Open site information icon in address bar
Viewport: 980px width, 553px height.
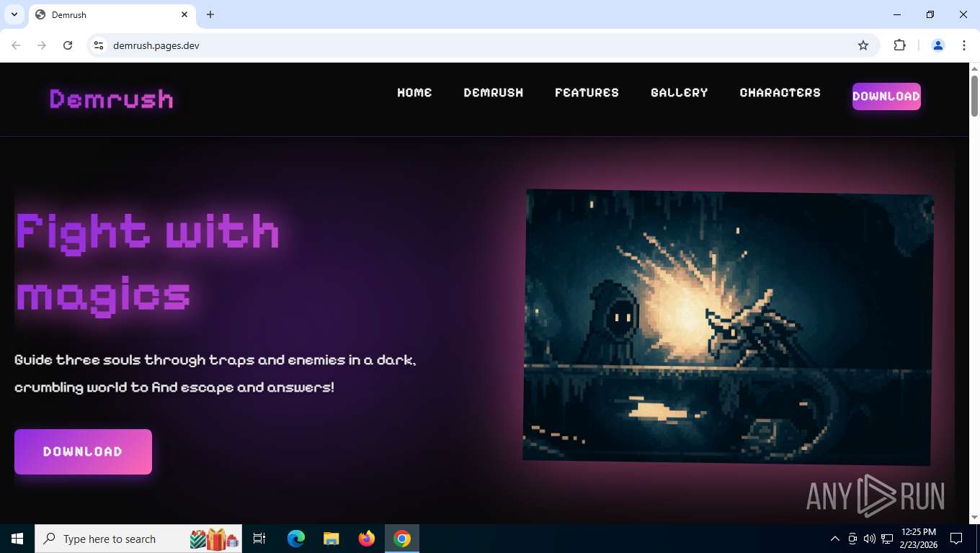click(99, 45)
